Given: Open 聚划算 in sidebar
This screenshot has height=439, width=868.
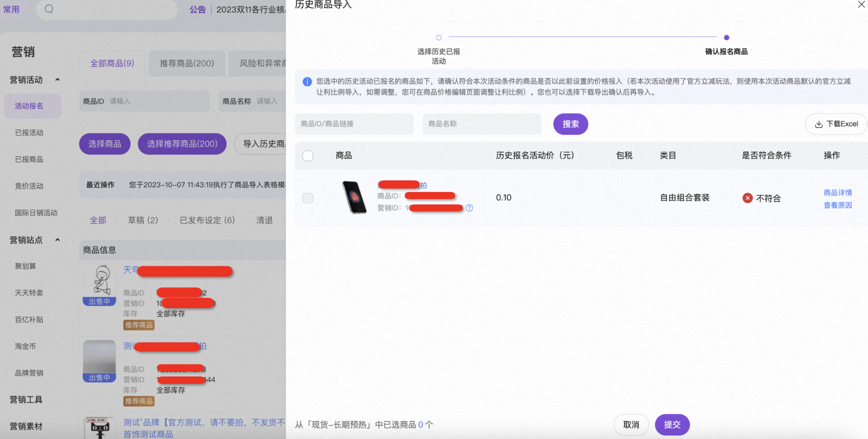Looking at the screenshot, I should coord(26,266).
